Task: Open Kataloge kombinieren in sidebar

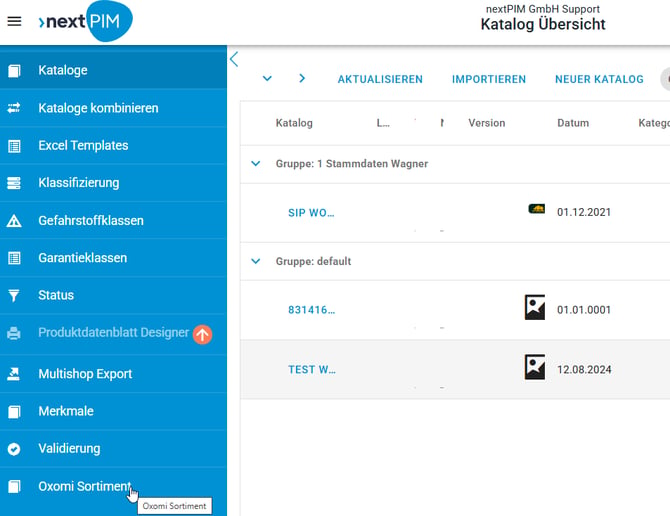Action: tap(113, 108)
